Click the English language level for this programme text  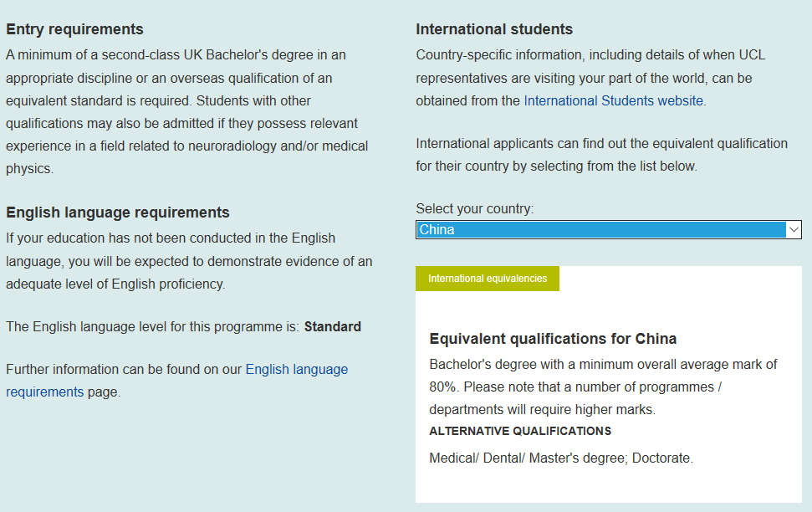(x=152, y=326)
